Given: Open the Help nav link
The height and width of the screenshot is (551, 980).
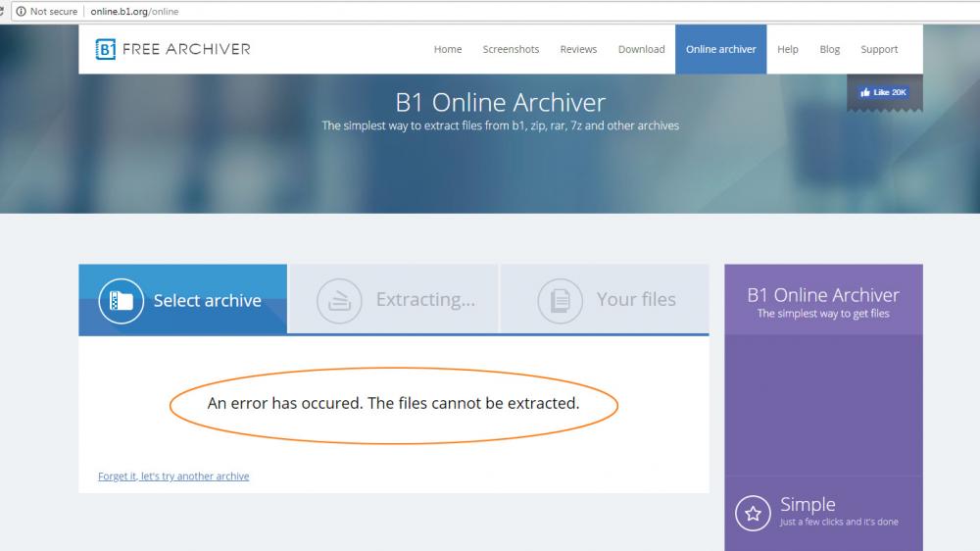Looking at the screenshot, I should [x=788, y=49].
